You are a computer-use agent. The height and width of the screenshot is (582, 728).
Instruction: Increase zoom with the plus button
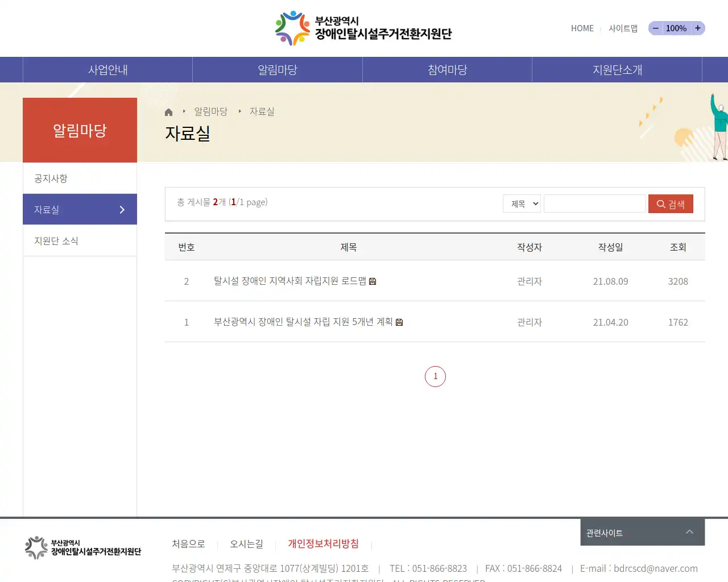pos(698,28)
